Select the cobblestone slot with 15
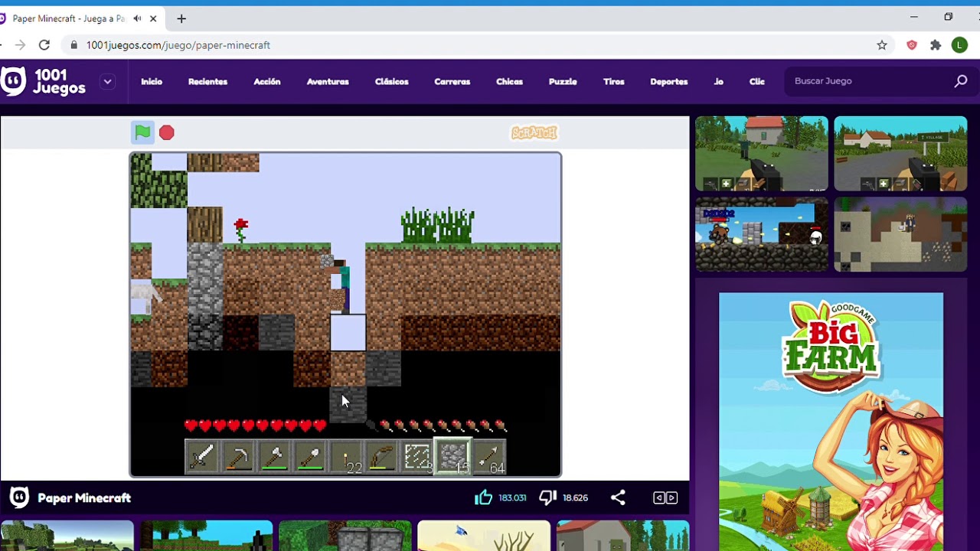 (x=453, y=457)
